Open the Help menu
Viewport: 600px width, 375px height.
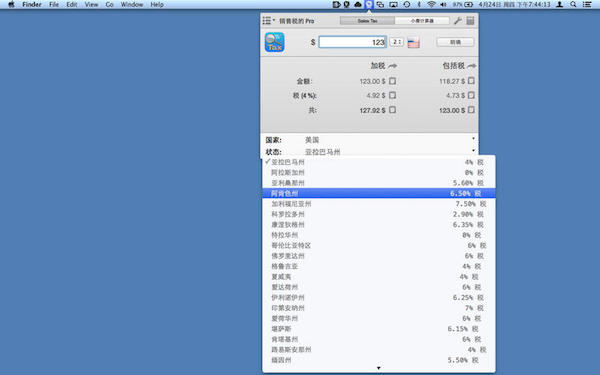157,5
